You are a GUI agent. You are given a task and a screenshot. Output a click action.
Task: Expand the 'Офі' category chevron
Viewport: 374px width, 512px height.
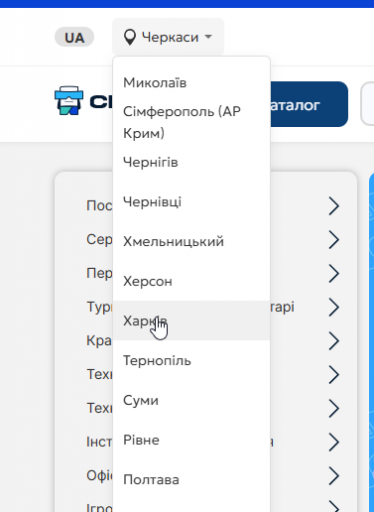[x=334, y=476]
